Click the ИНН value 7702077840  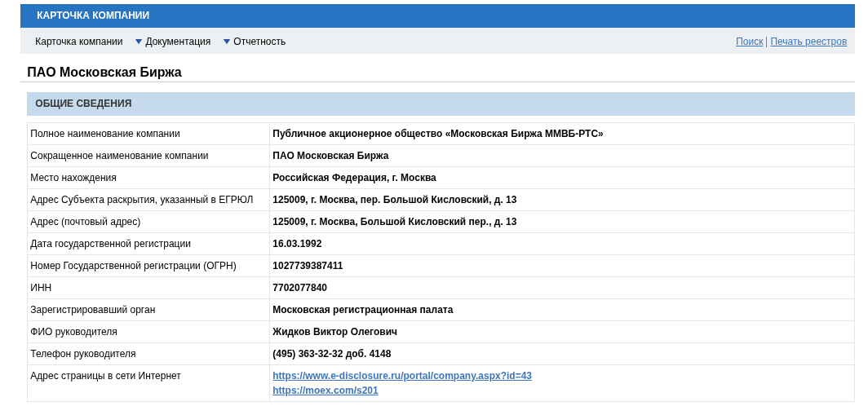[x=299, y=288]
